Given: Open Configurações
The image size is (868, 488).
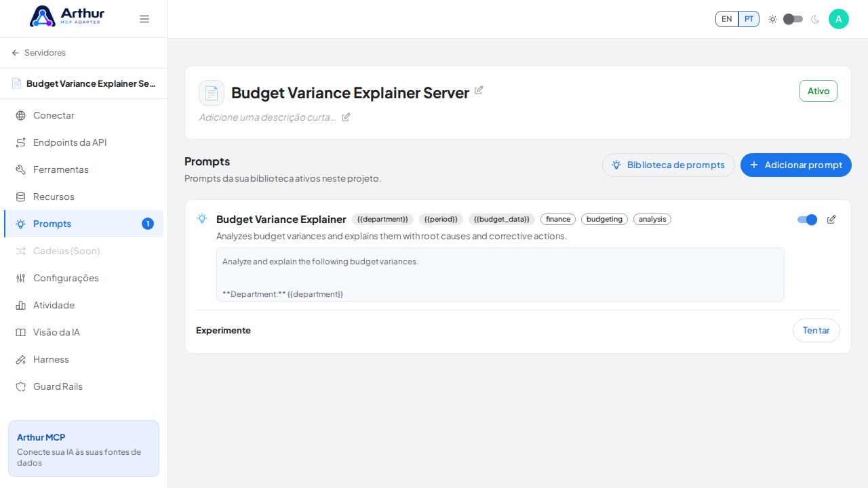Looking at the screenshot, I should click(x=84, y=278).
